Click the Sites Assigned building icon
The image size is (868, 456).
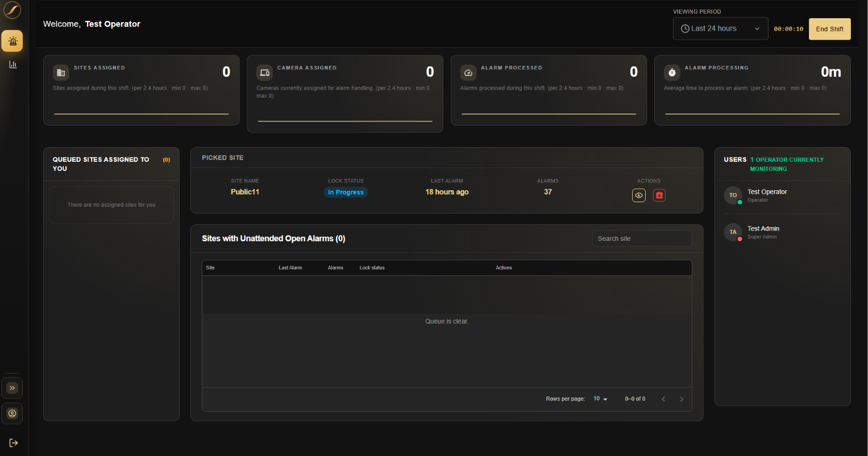[x=61, y=73]
